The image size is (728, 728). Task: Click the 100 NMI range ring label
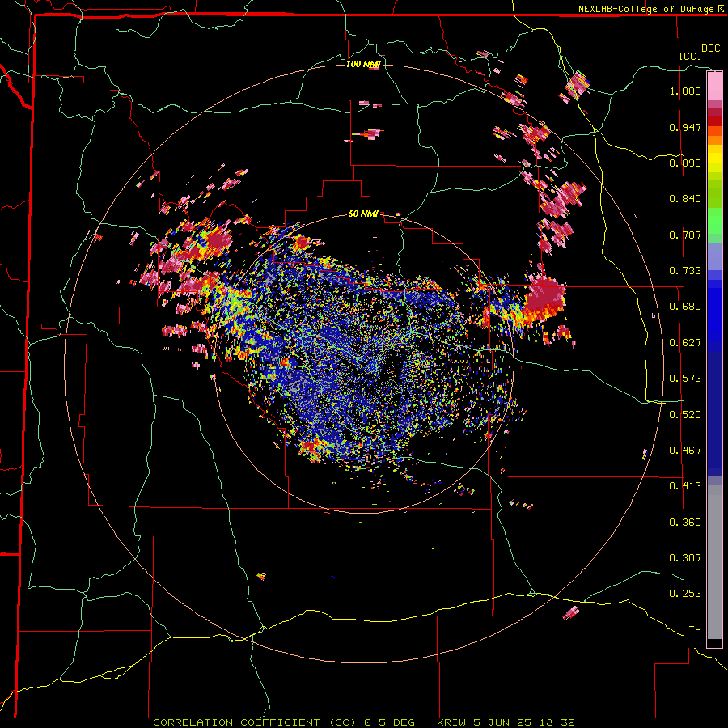(363, 64)
